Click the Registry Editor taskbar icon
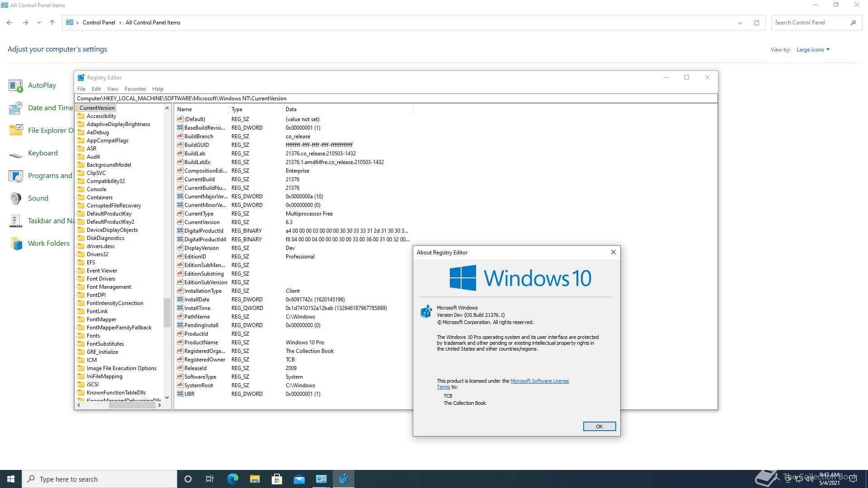This screenshot has height=488, width=868. click(x=344, y=479)
